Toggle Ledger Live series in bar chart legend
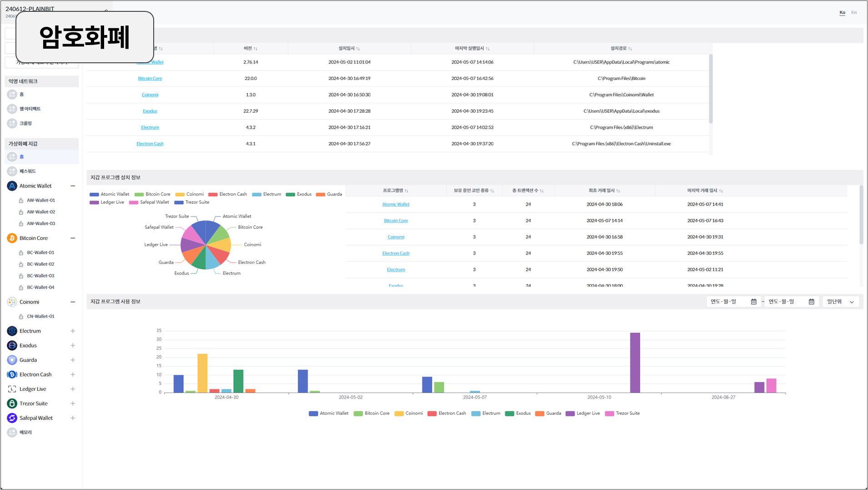This screenshot has width=868, height=490. [583, 414]
